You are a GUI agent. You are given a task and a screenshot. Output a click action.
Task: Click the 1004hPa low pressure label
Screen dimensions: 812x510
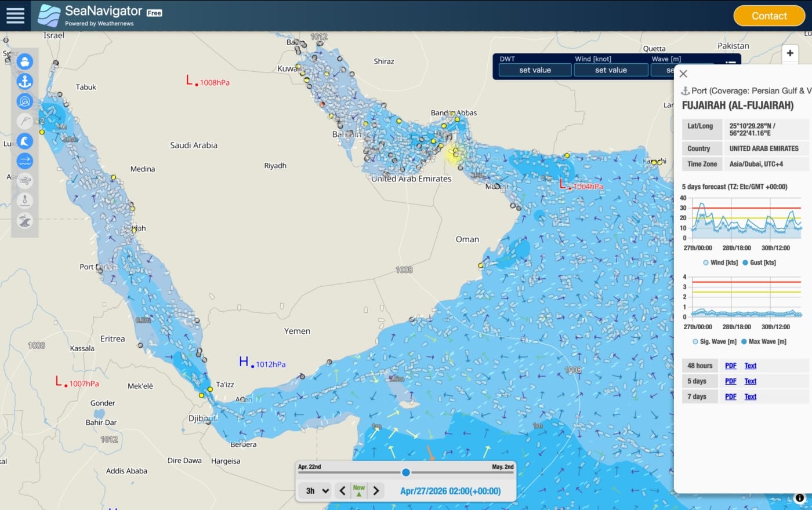coord(588,187)
